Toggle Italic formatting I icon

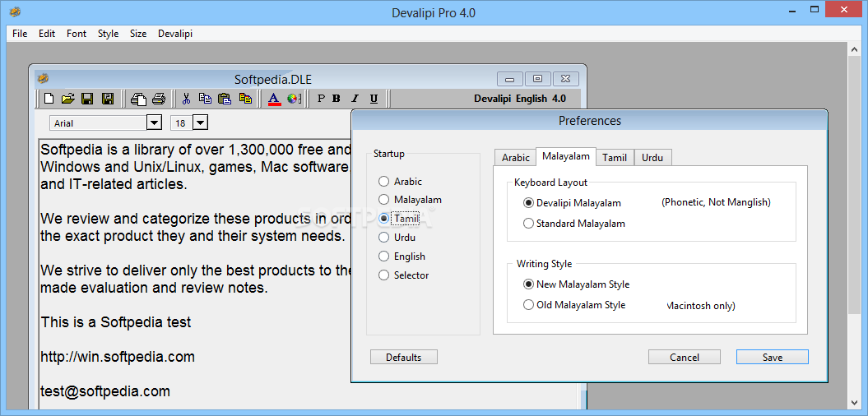(355, 99)
